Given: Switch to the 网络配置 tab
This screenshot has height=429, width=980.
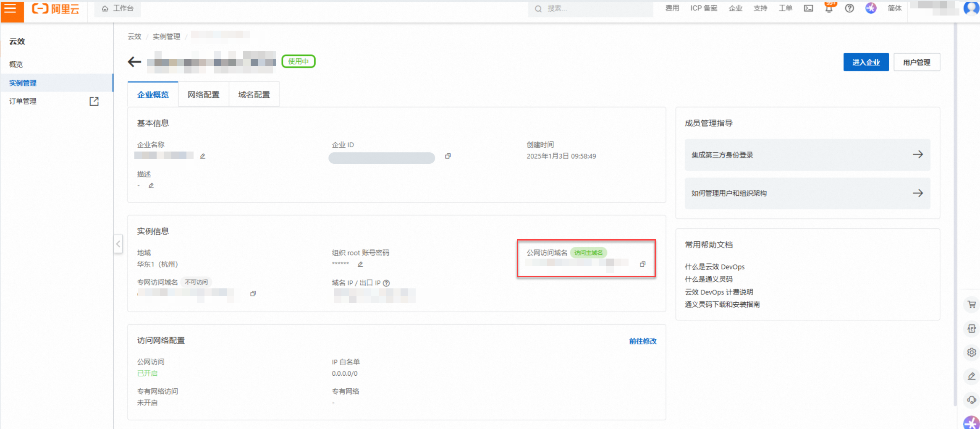Looking at the screenshot, I should point(204,94).
